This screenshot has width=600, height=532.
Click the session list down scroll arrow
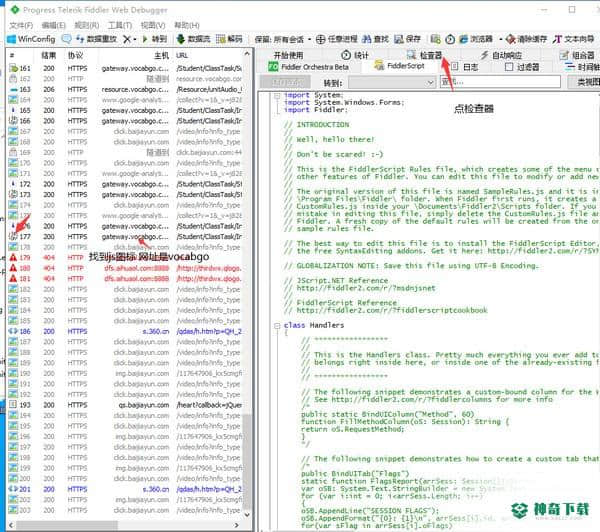(247, 515)
